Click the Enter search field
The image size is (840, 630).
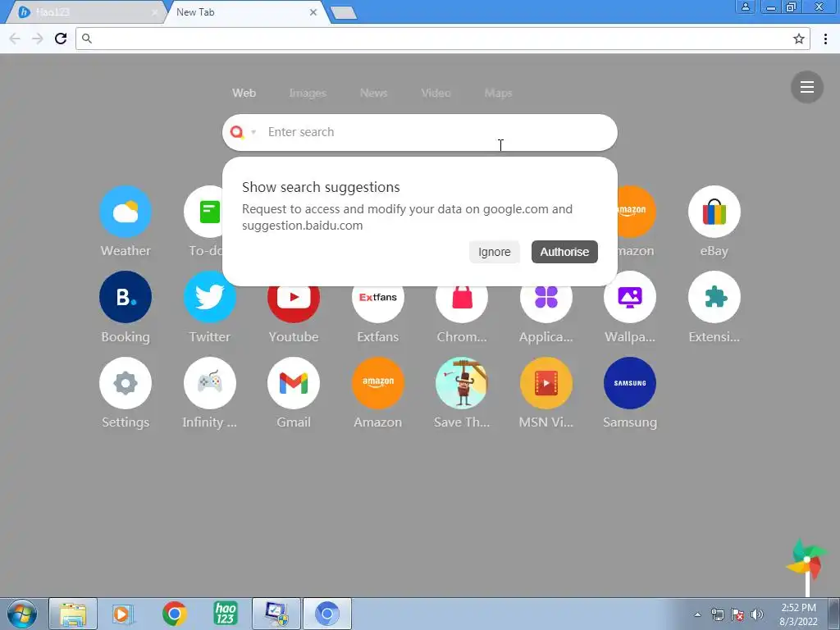[420, 132]
